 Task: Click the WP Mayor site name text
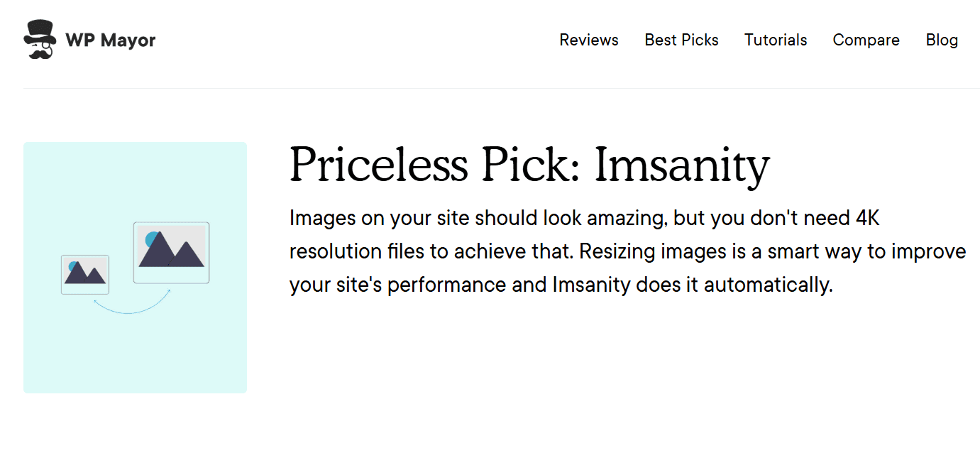click(111, 40)
